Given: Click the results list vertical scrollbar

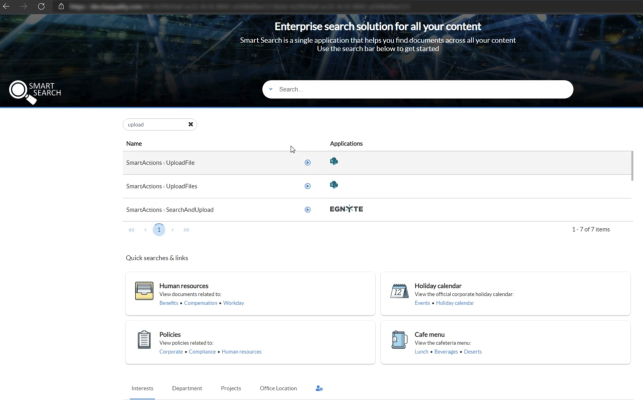Looking at the screenshot, I should pos(631,165).
